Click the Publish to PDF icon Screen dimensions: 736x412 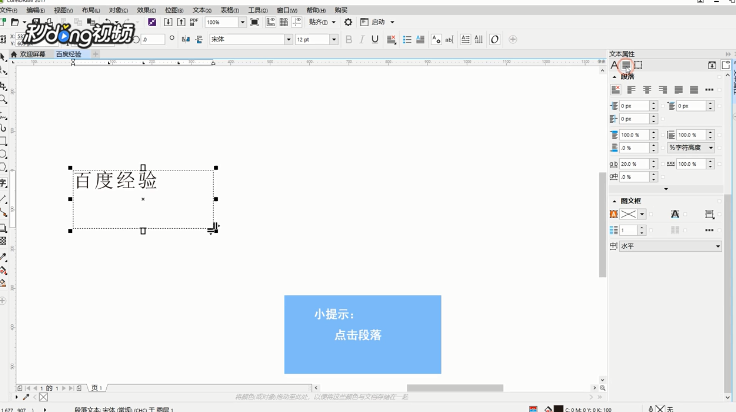pos(194,22)
